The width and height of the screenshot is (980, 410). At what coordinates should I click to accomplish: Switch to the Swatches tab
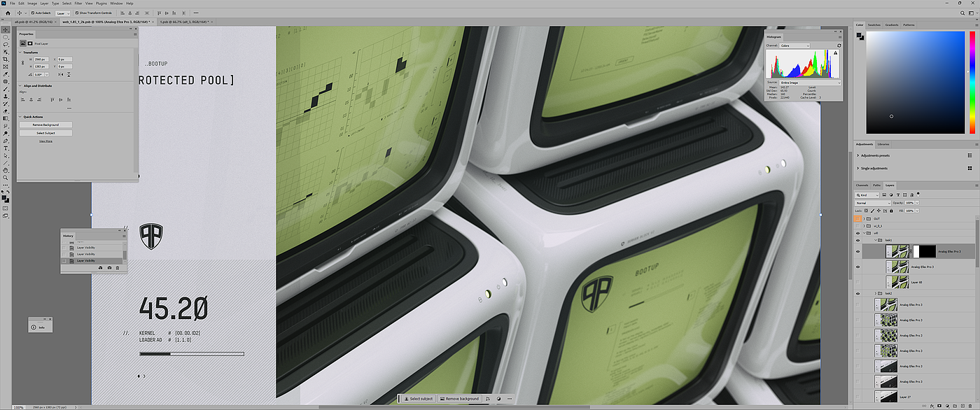pos(874,24)
